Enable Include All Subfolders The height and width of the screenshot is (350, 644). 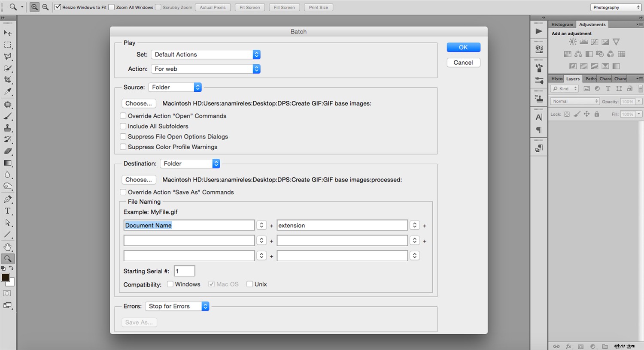click(123, 126)
